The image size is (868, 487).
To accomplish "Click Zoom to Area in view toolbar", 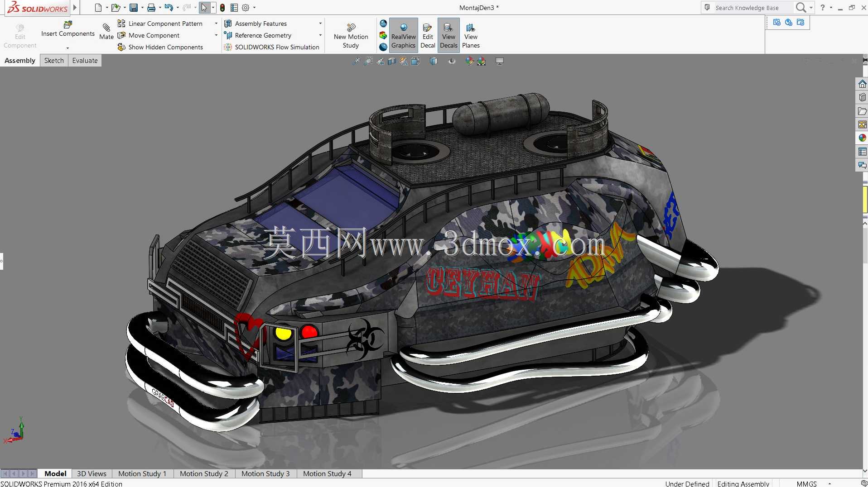I will point(368,61).
